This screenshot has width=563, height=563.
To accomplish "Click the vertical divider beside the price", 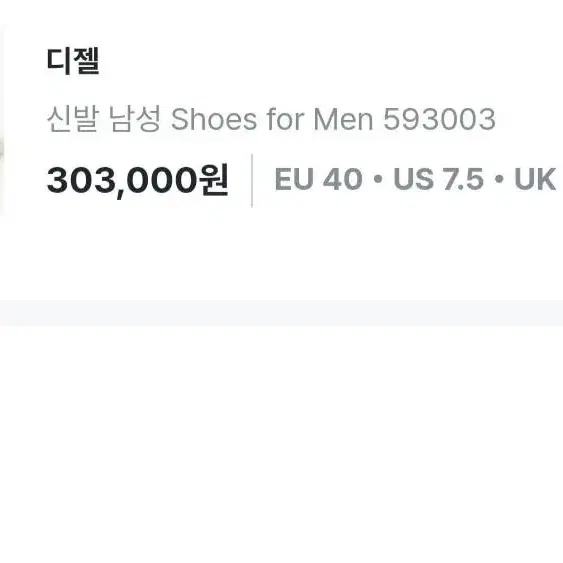I will pyautogui.click(x=252, y=181).
